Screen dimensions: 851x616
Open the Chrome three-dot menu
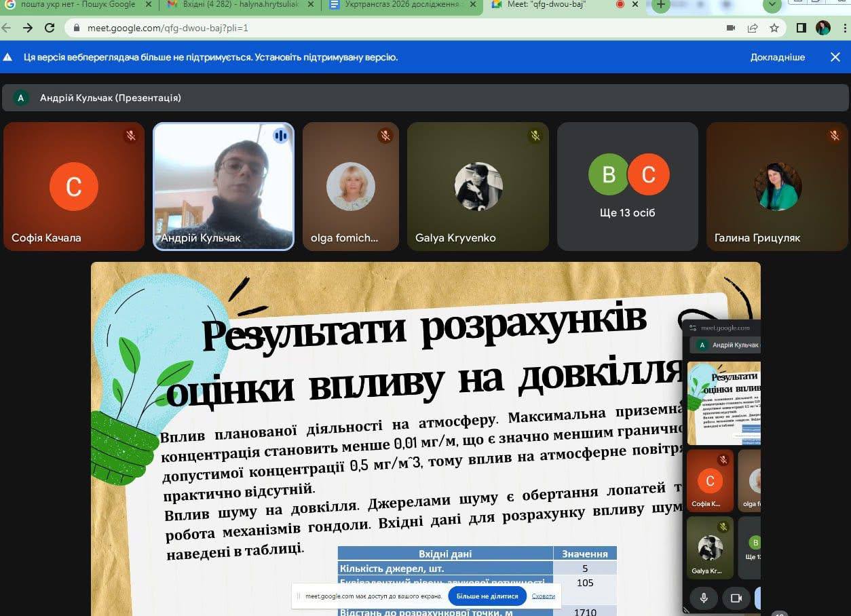point(845,28)
